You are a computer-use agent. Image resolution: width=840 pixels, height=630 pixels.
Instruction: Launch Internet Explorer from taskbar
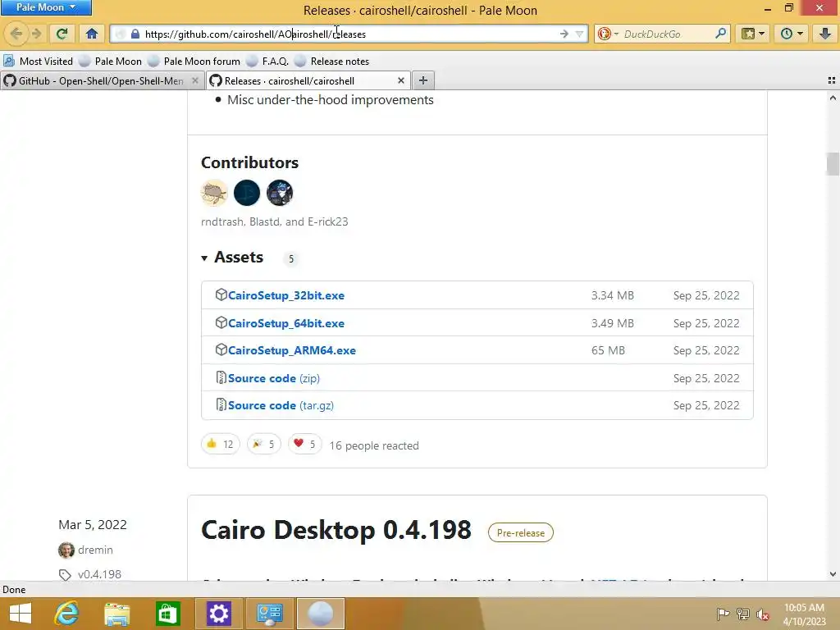(x=66, y=614)
